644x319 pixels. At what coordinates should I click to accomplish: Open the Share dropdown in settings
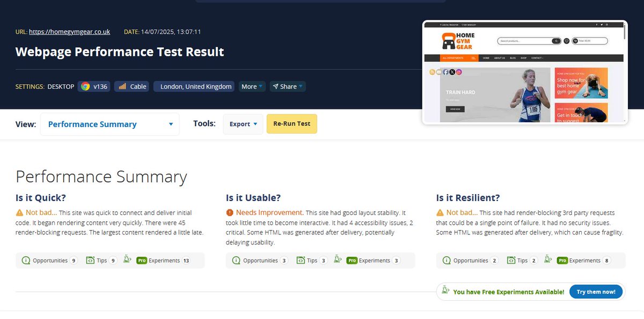(x=288, y=86)
